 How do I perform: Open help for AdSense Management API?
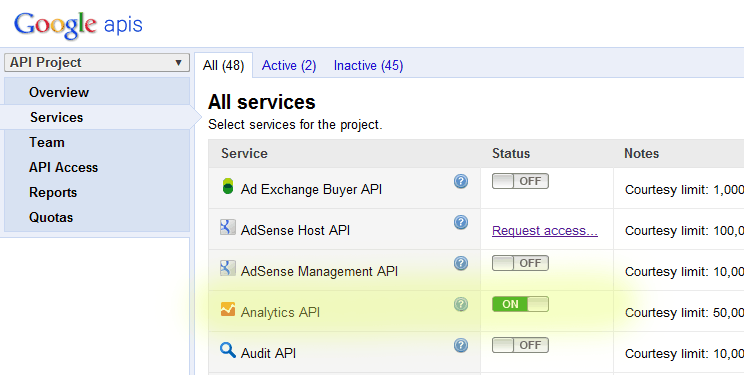tap(461, 263)
